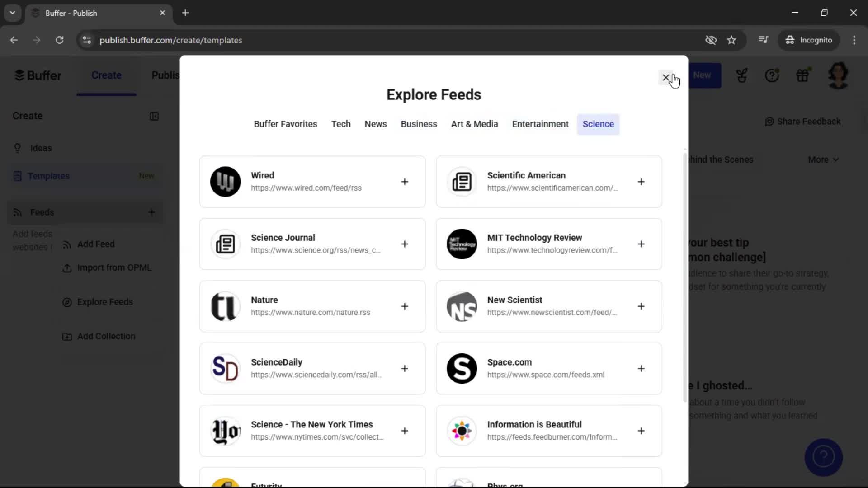Open the browser tab search chevron
The image size is (868, 488).
coord(12,13)
